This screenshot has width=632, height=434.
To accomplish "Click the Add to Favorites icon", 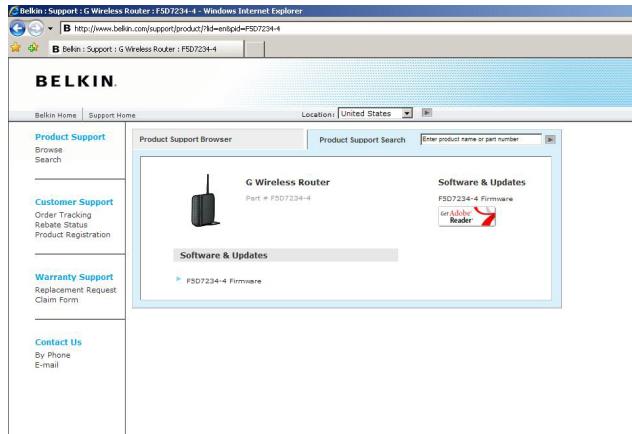I will coord(33,48).
